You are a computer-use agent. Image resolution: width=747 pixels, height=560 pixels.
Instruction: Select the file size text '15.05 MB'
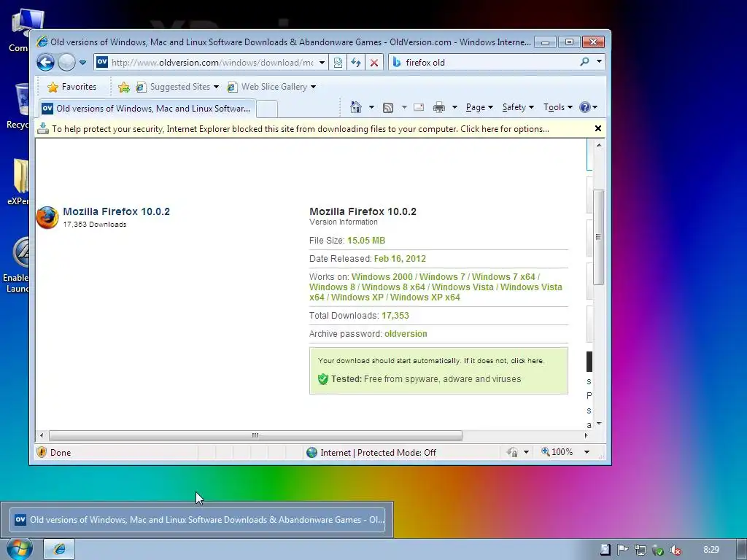[x=366, y=241]
